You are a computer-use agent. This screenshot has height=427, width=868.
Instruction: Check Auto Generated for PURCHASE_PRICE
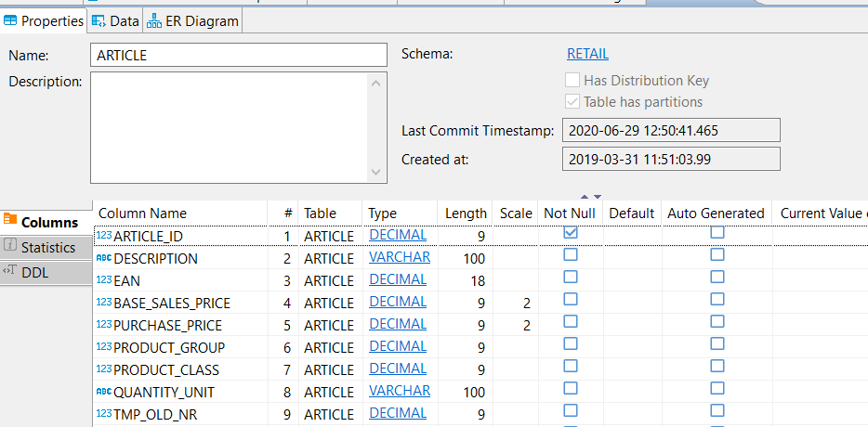coord(717,321)
